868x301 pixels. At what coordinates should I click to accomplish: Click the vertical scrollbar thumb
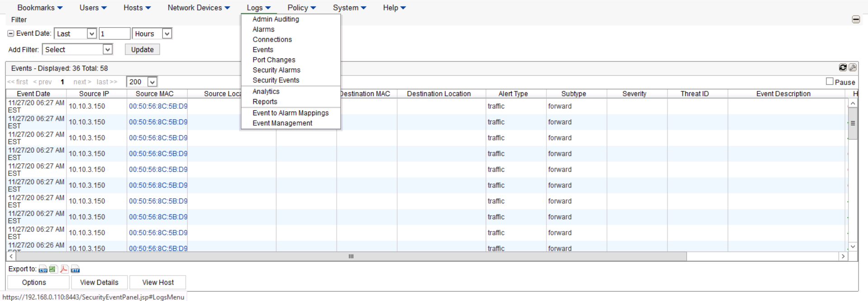click(x=853, y=123)
